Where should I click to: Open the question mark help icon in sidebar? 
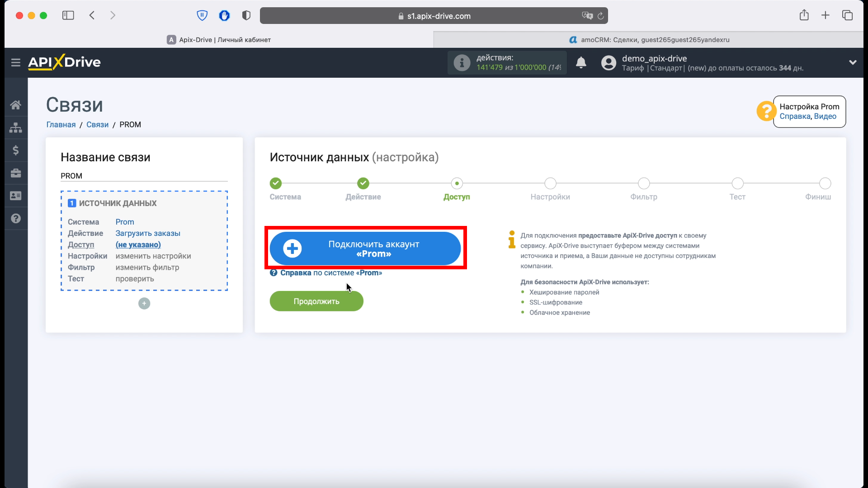tap(16, 218)
